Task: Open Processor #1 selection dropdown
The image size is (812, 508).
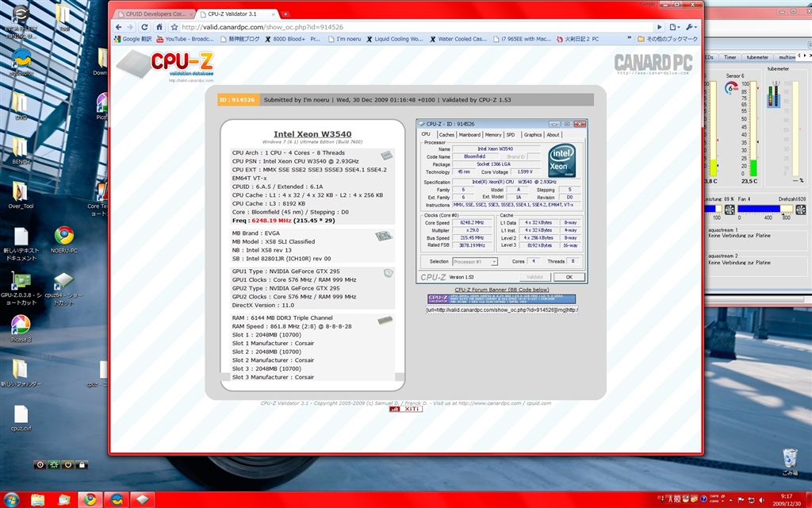Action: coord(475,262)
